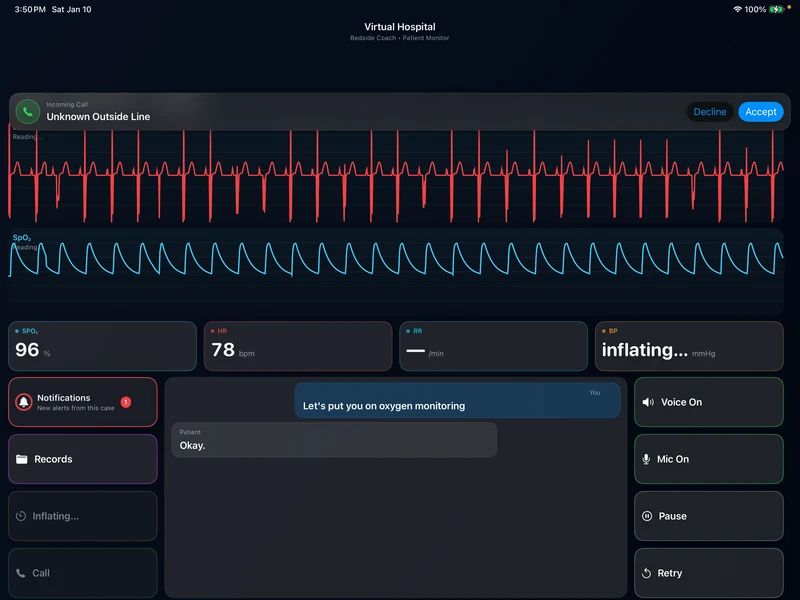Click the timer icon next to Inflating...
The width and height of the screenshot is (800, 600).
pyautogui.click(x=21, y=516)
